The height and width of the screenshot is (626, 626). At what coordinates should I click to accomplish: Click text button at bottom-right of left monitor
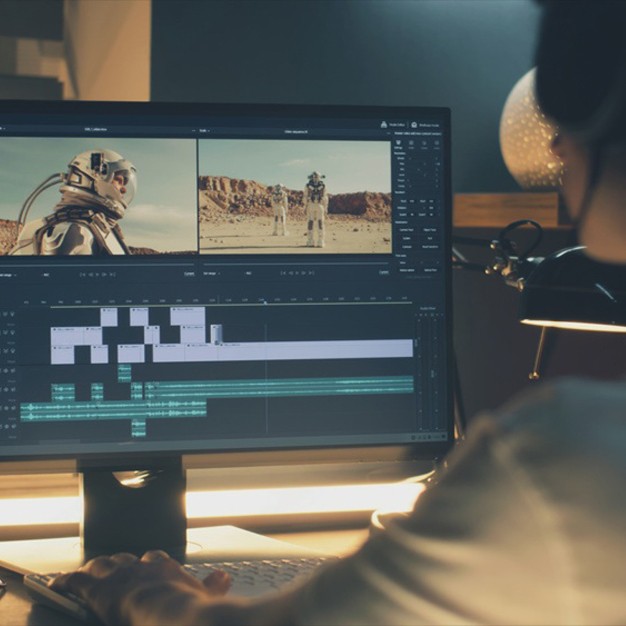189,274
